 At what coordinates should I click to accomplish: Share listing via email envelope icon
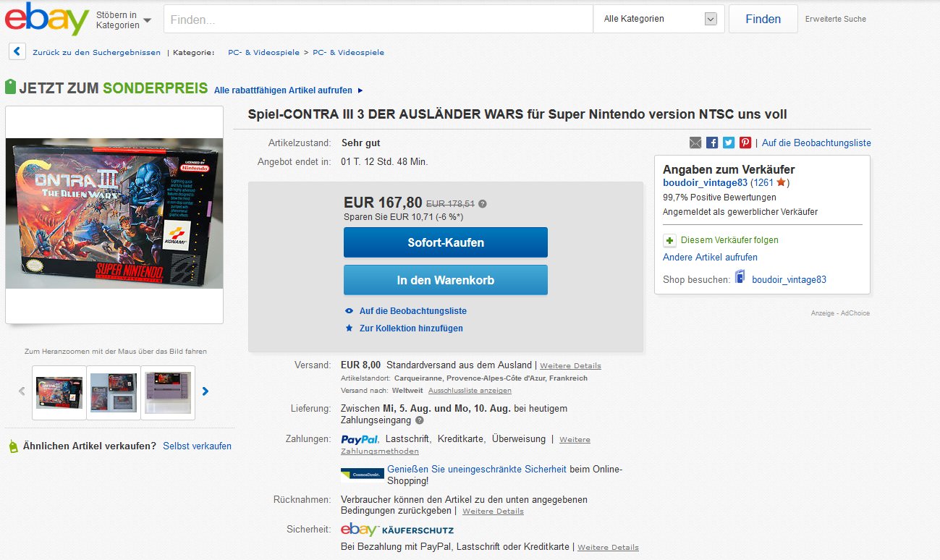tap(695, 143)
